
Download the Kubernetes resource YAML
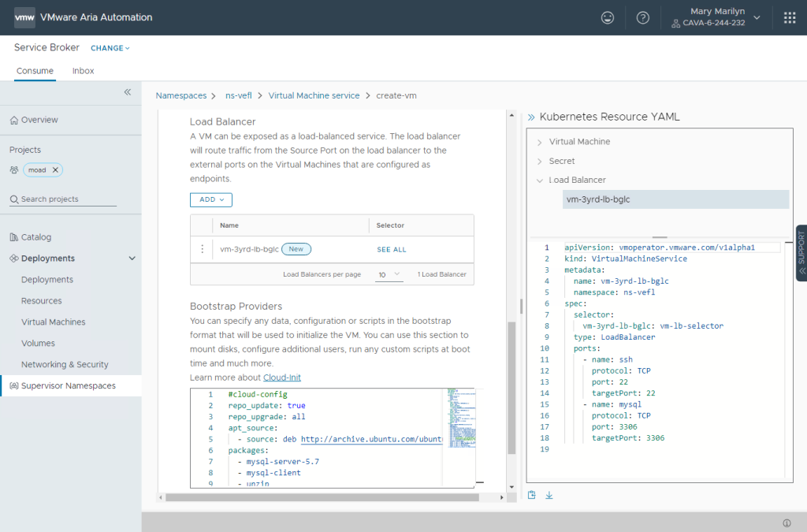[x=549, y=495]
